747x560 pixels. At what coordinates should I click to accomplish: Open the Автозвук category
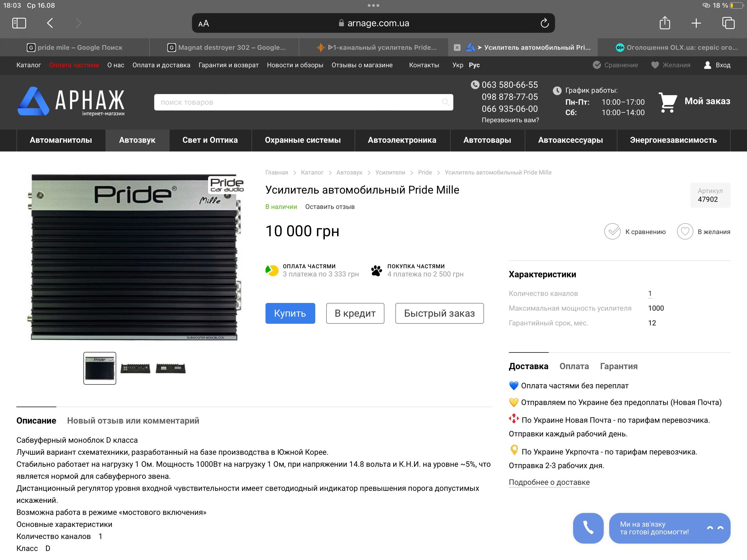pos(137,140)
